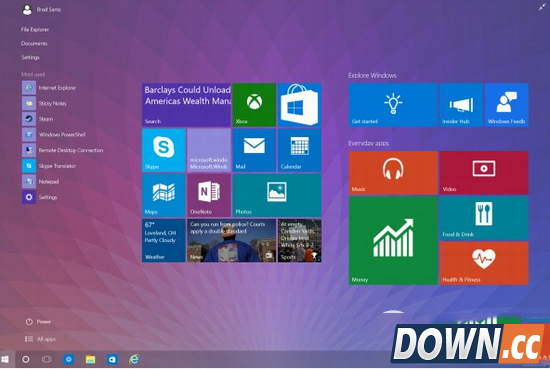This screenshot has height=369, width=550.
Task: Open the Music tile
Action: 393,173
